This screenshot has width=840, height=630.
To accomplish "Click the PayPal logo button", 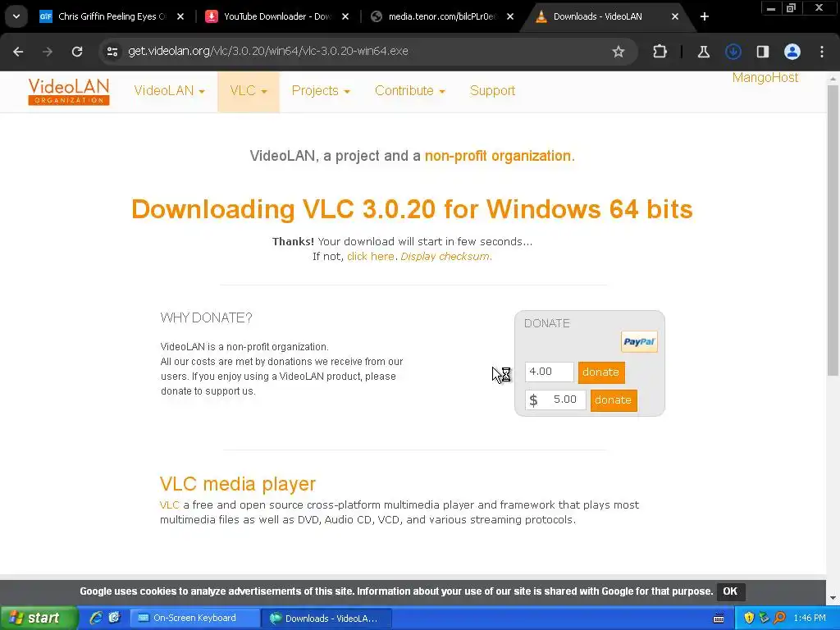I will 639,342.
